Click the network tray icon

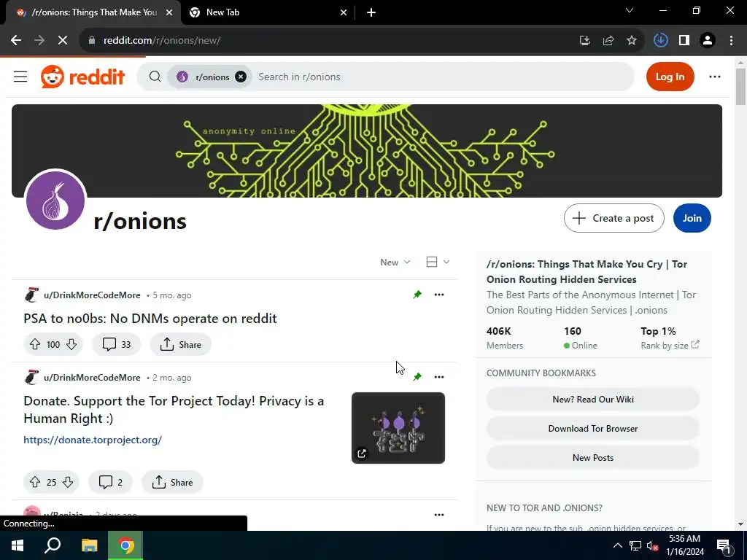[635, 545]
